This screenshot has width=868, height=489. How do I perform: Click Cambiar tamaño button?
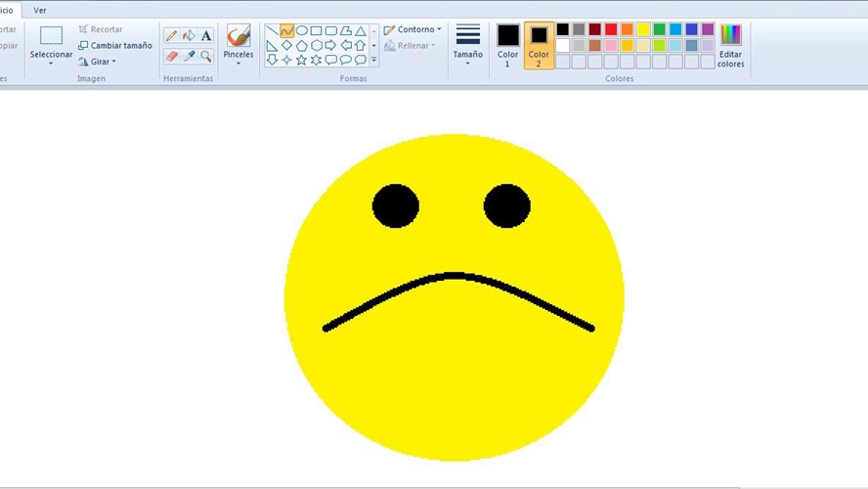(x=115, y=45)
